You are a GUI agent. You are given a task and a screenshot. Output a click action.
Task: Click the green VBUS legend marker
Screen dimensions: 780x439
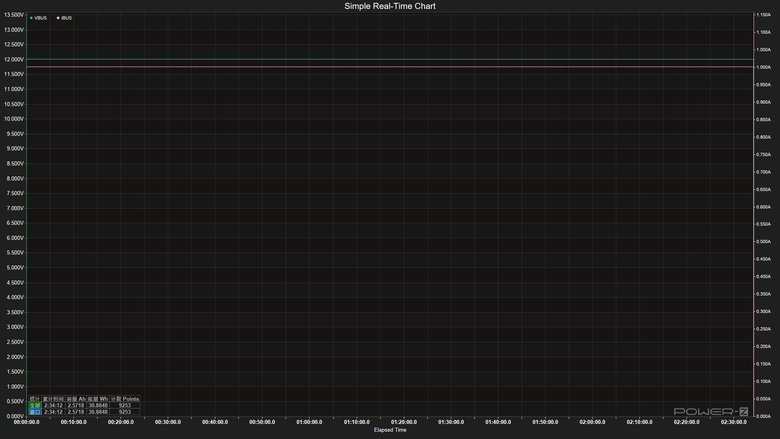[x=31, y=18]
